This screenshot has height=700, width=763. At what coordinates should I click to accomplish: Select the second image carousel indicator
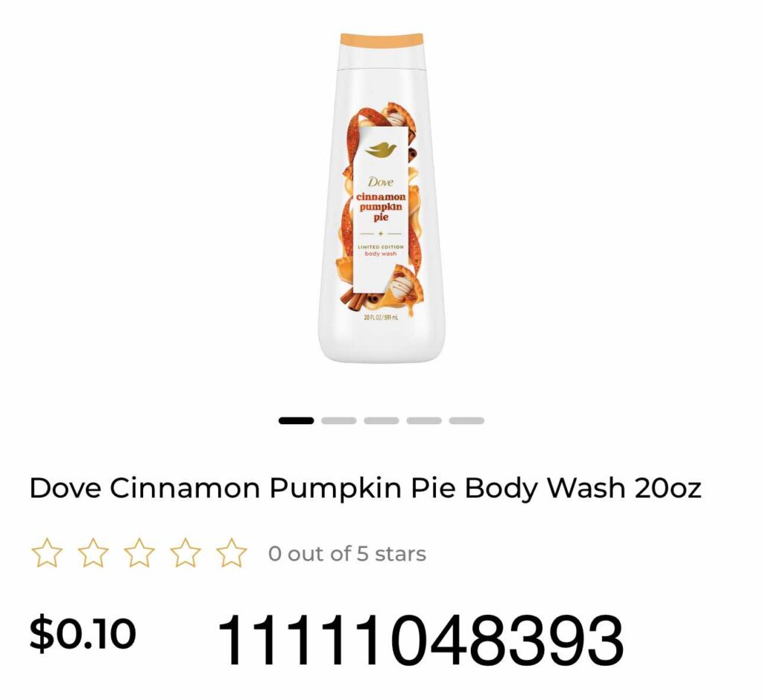click(339, 420)
